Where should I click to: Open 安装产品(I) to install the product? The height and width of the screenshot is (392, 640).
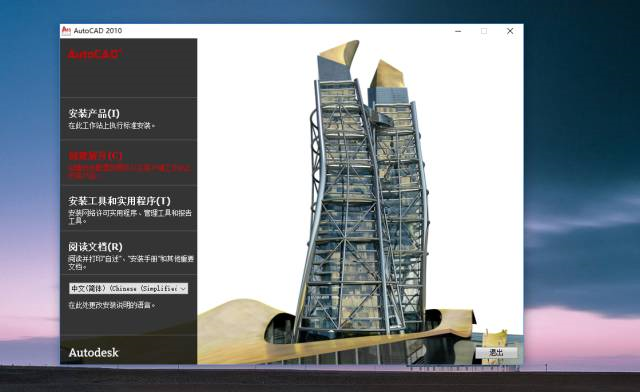94,113
